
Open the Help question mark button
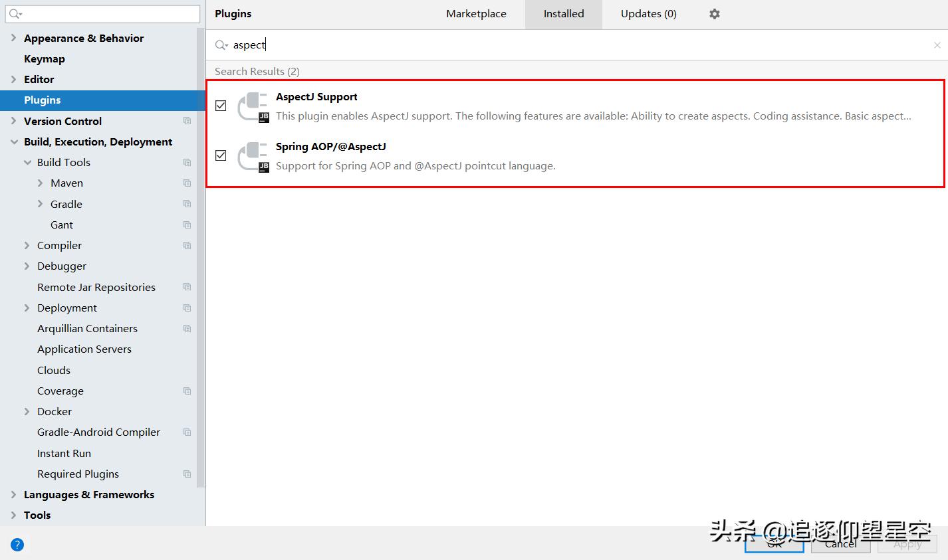point(17,545)
